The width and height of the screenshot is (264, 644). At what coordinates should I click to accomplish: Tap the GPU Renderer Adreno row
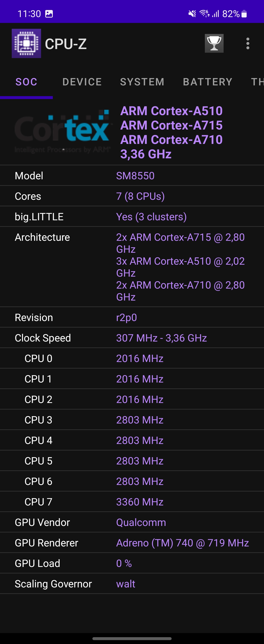click(x=132, y=543)
